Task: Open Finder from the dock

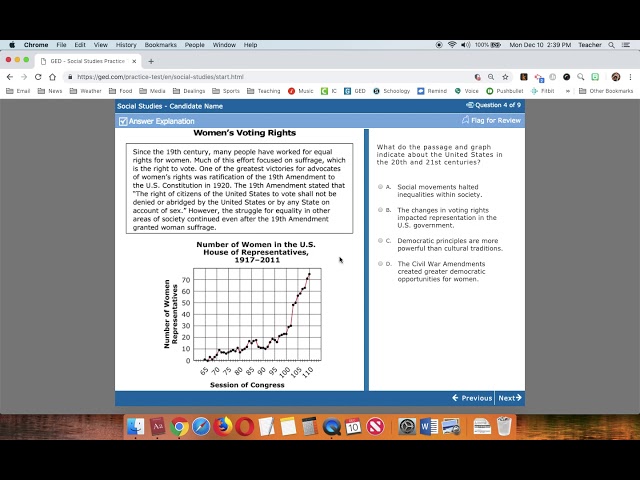Action: pyautogui.click(x=135, y=427)
